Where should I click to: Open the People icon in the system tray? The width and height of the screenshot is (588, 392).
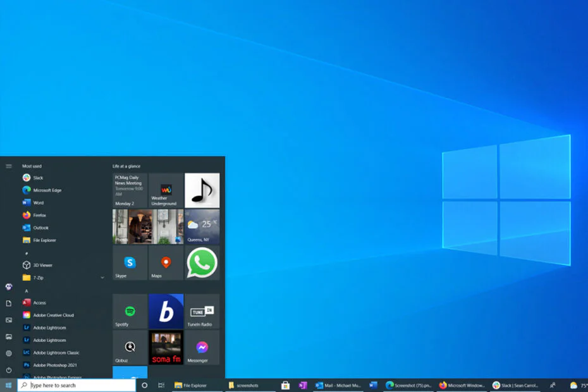click(553, 385)
